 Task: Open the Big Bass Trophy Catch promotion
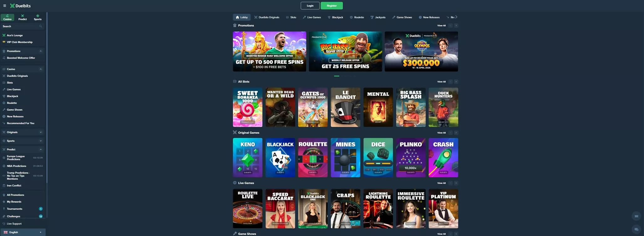coord(345,51)
